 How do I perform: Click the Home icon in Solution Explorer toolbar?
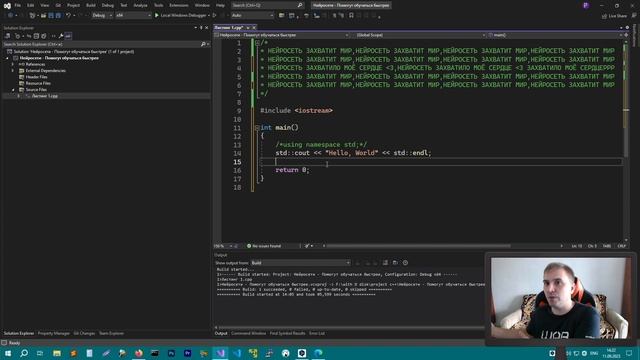8,36
